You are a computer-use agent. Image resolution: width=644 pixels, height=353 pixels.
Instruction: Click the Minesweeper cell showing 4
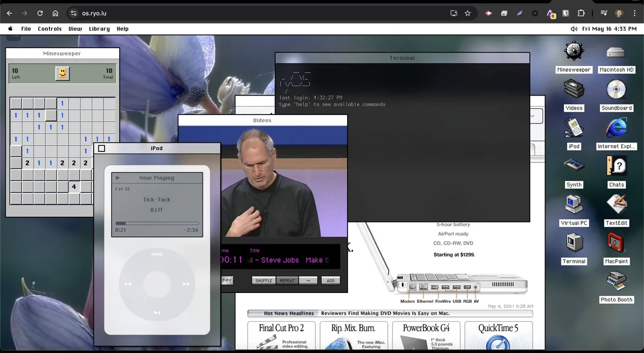coord(74,187)
